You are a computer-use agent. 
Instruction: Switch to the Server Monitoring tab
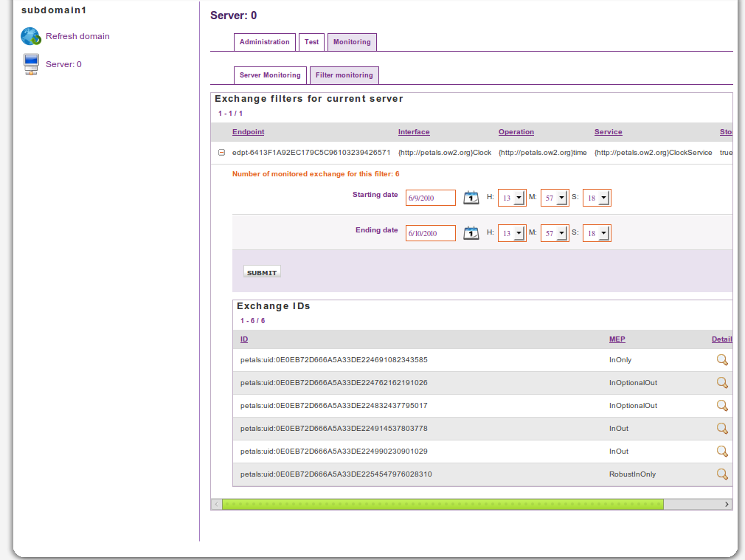270,75
